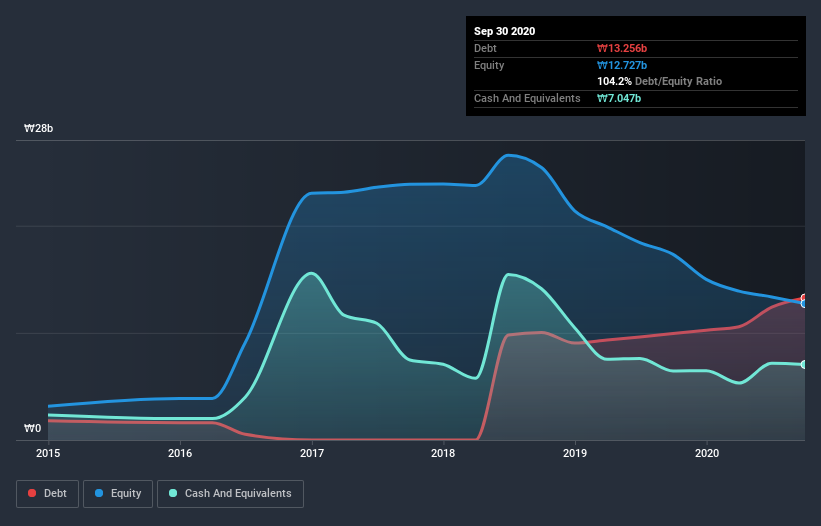The image size is (821, 526).
Task: Click the red Debt endpoint marker
Action: (804, 298)
